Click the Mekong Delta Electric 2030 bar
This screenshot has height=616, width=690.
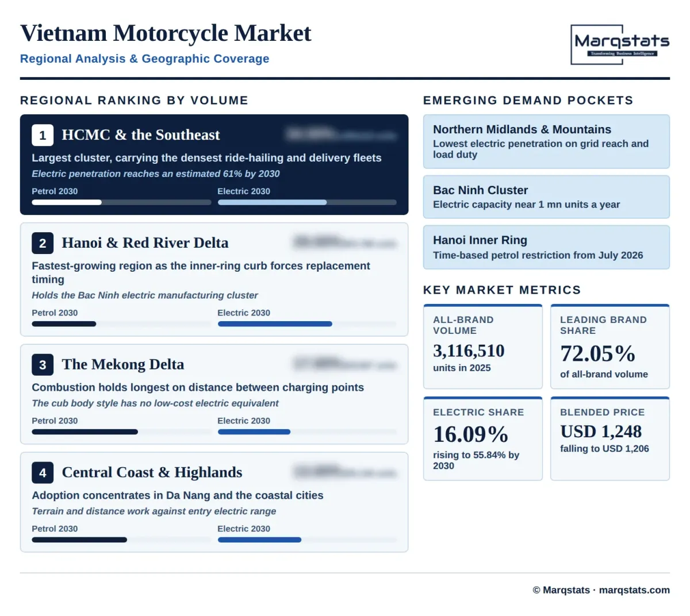307,432
